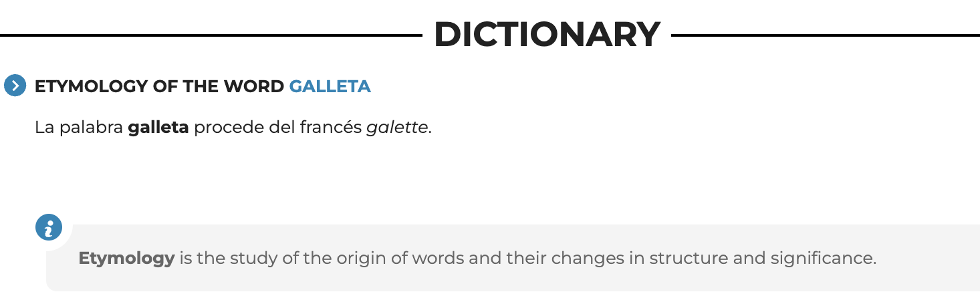Click the blue chevron icon beside etymology heading
The height and width of the screenshot is (306, 980).
pyautogui.click(x=15, y=86)
